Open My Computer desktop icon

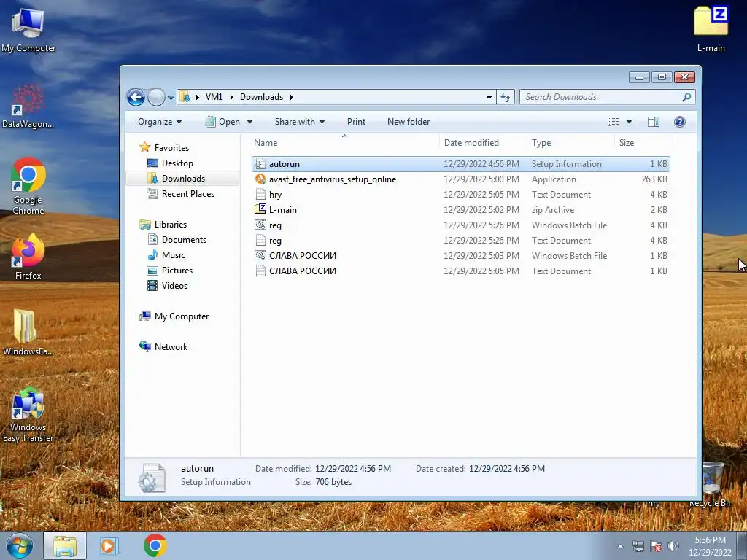(28, 29)
